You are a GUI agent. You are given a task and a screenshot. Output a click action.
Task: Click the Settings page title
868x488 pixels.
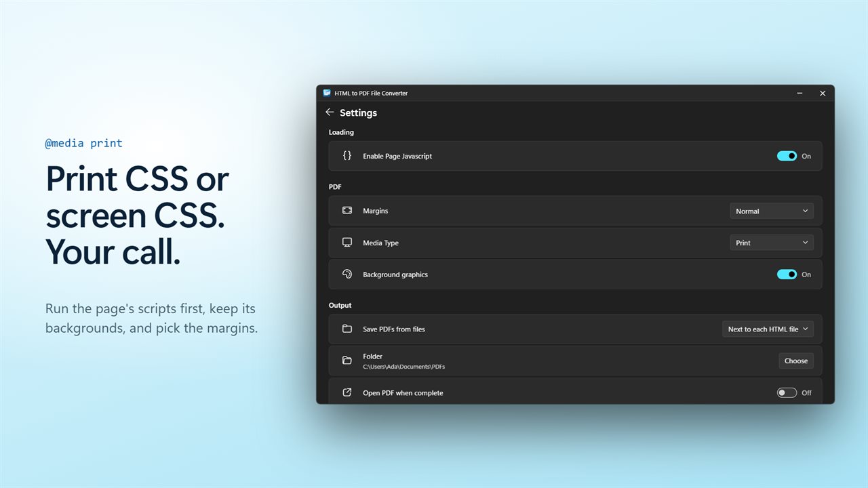(x=358, y=113)
